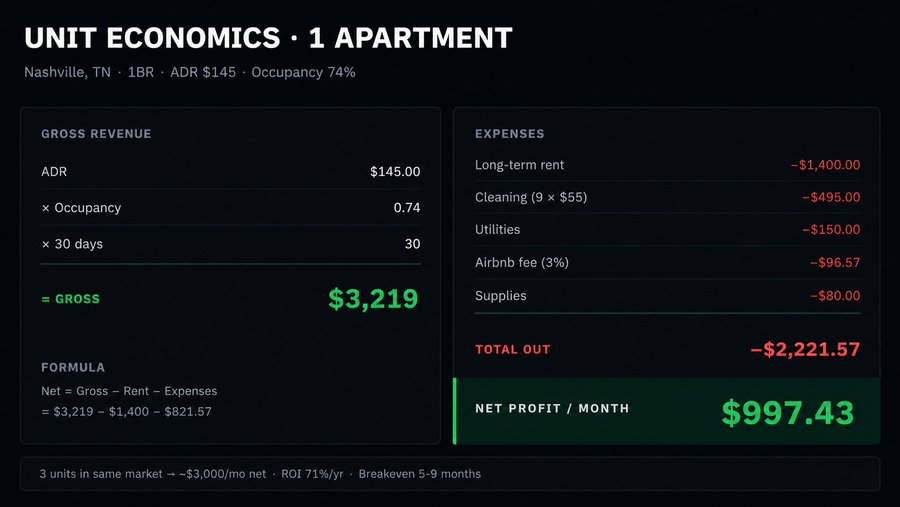Select the = GROSS label

click(x=70, y=299)
